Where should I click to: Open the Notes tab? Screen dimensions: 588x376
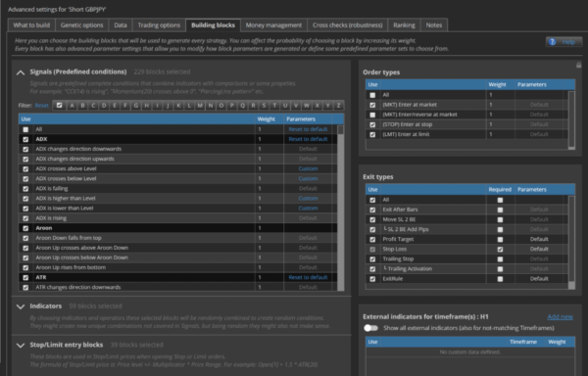[434, 25]
